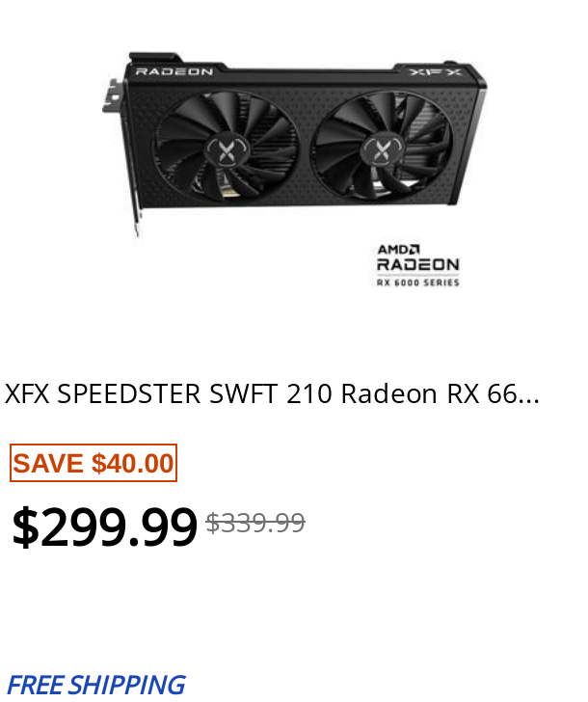Click the XFX logo on card shroud
The height and width of the screenshot is (702, 588).
[x=435, y=72]
